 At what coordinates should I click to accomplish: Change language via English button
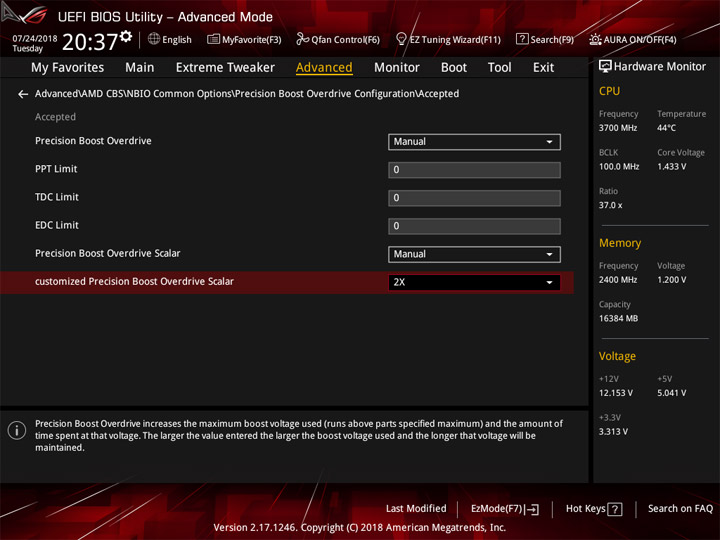pos(170,39)
